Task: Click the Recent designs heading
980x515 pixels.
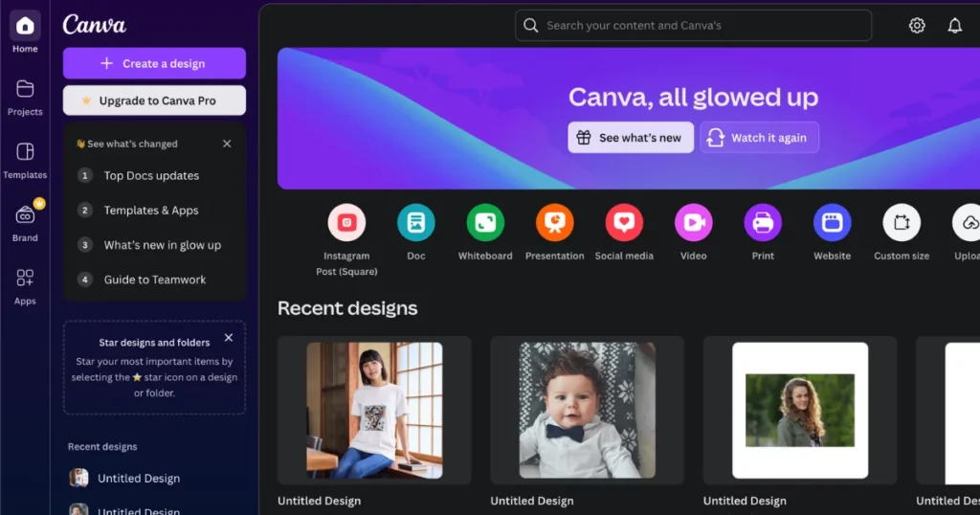Action: (x=347, y=308)
